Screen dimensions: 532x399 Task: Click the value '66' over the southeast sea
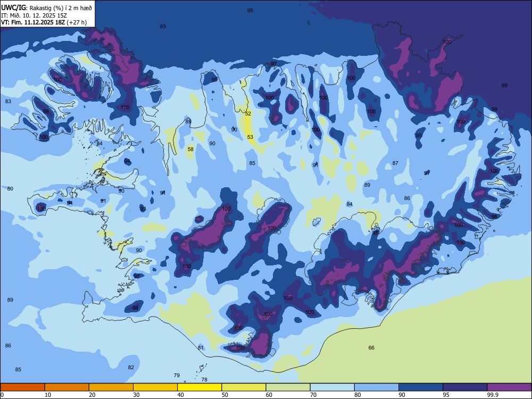click(371, 348)
